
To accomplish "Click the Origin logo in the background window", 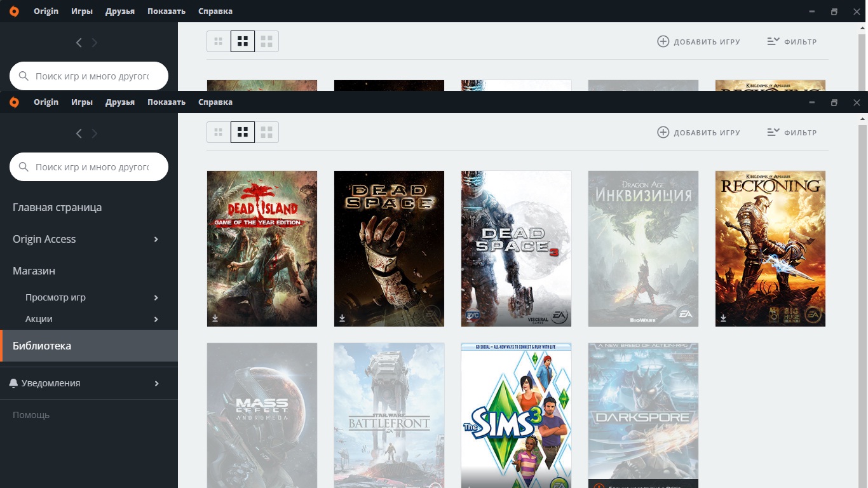I will 14,11.
